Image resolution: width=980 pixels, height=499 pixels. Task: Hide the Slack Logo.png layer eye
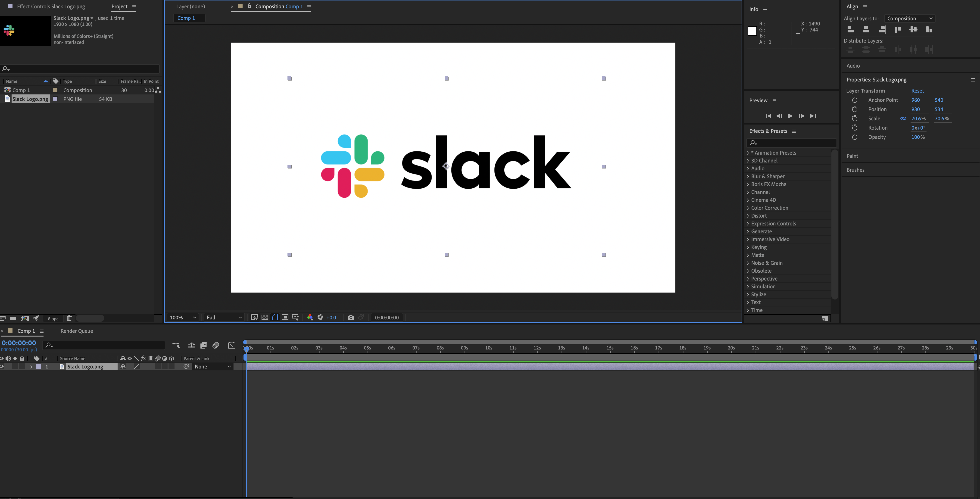[2, 367]
